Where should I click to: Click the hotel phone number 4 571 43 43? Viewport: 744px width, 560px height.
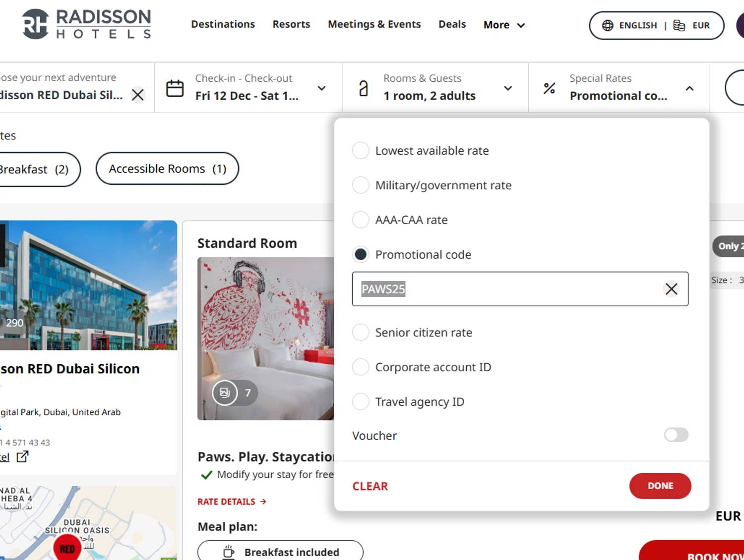coord(25,443)
